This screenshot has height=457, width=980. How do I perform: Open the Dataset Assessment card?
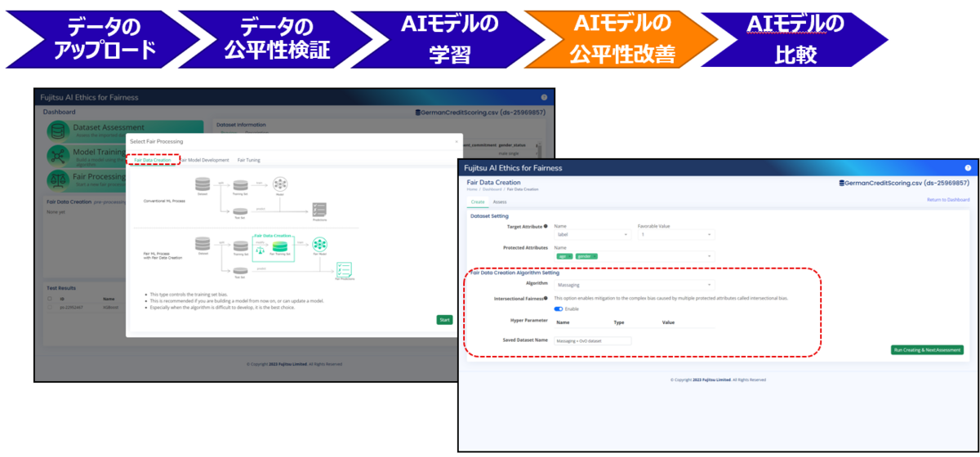point(125,131)
